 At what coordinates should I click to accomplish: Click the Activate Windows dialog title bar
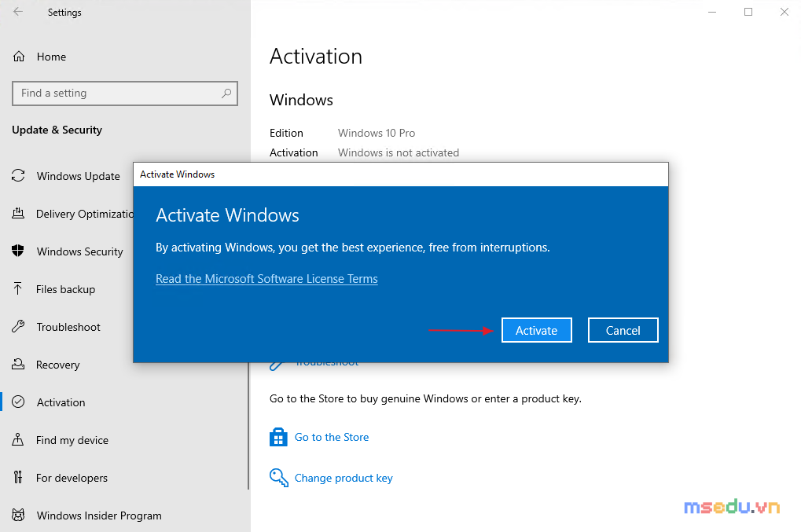click(x=401, y=174)
